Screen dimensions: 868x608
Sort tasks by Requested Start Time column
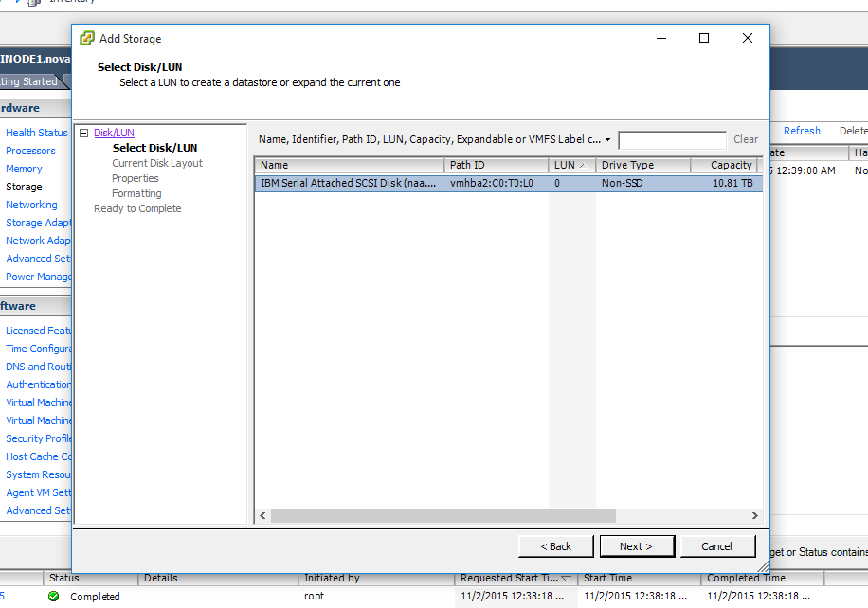[515, 578]
